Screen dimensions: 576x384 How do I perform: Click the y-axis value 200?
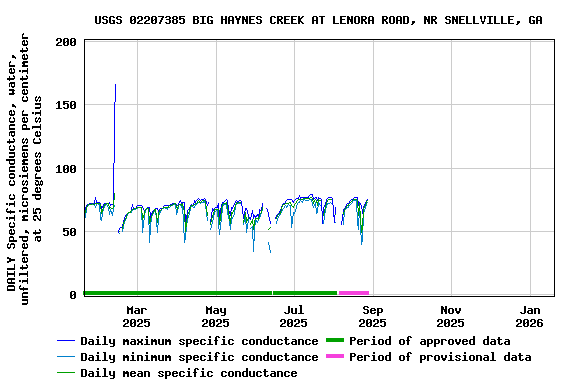point(66,42)
